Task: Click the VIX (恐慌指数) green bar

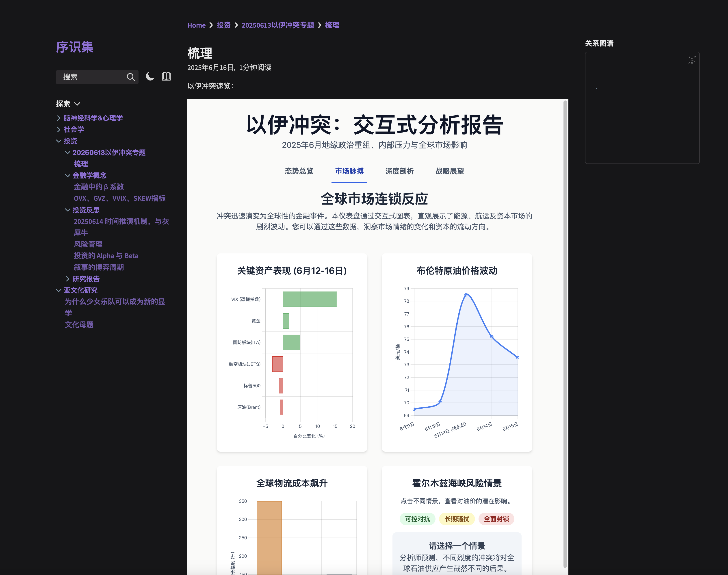Action: click(x=310, y=299)
